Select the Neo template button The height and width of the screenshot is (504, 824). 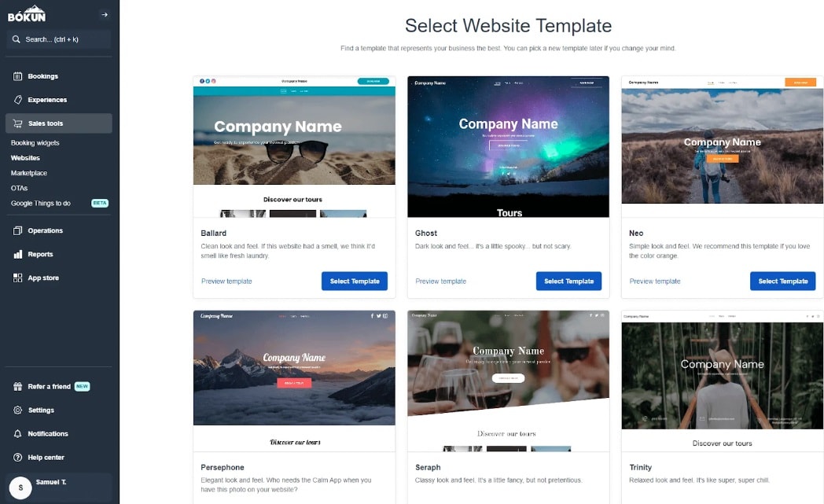tap(782, 281)
